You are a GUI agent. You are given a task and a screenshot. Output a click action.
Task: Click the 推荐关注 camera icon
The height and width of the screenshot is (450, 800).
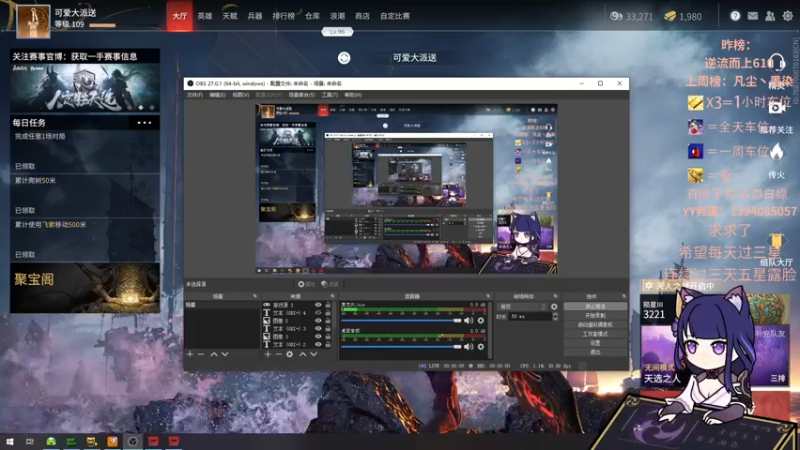(x=777, y=108)
